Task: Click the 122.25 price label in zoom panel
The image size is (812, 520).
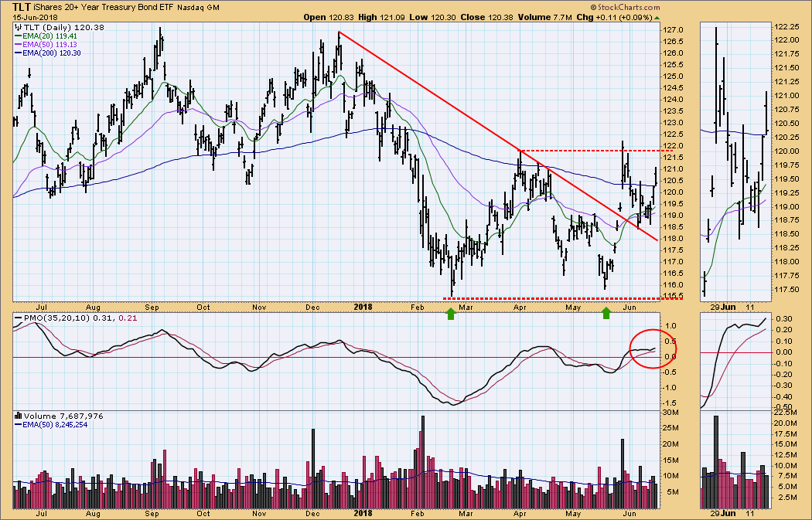Action: 786,27
